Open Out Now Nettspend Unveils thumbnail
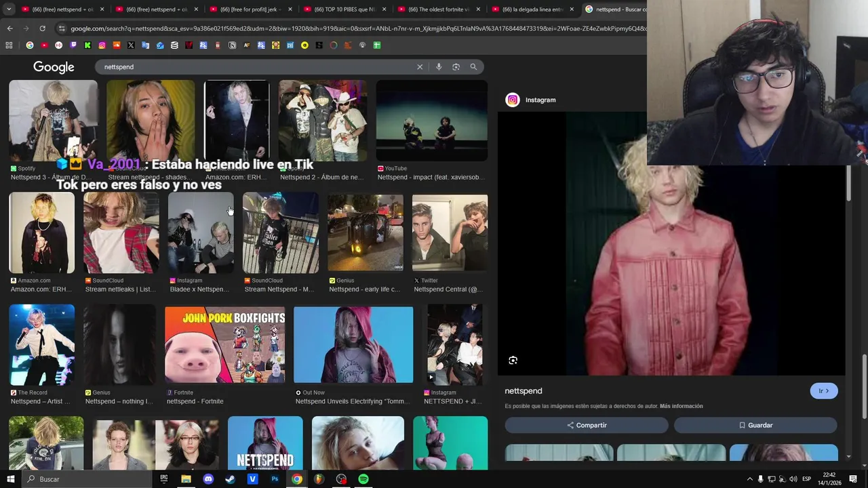This screenshot has height=488, width=868. (x=353, y=345)
